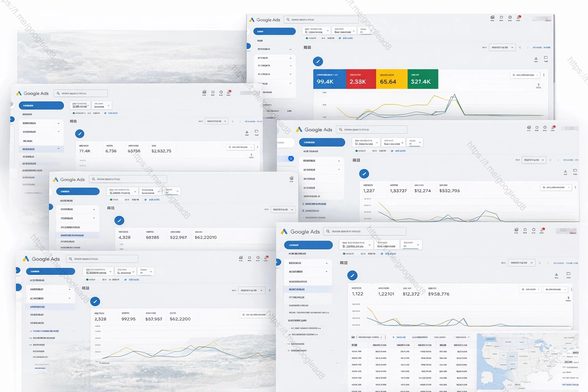Toggle the blue checkmark circle in 99.4K window
The image size is (588, 392).
point(318,61)
